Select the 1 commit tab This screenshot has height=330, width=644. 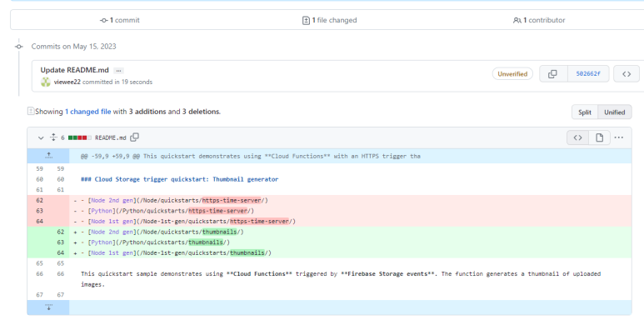click(x=120, y=20)
